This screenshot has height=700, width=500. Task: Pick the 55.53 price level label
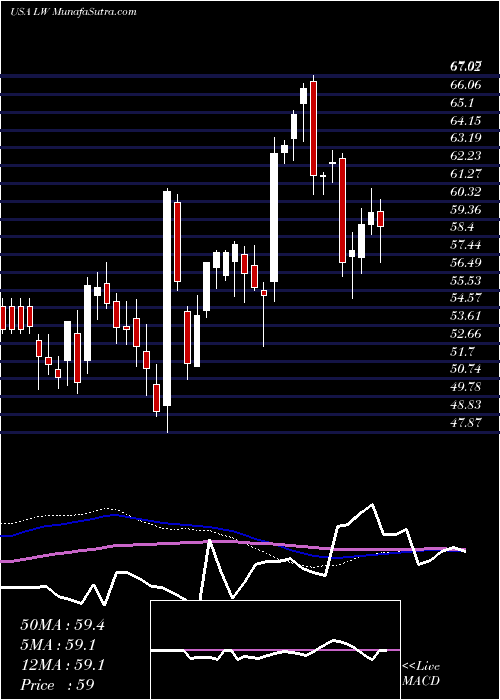pos(466,280)
